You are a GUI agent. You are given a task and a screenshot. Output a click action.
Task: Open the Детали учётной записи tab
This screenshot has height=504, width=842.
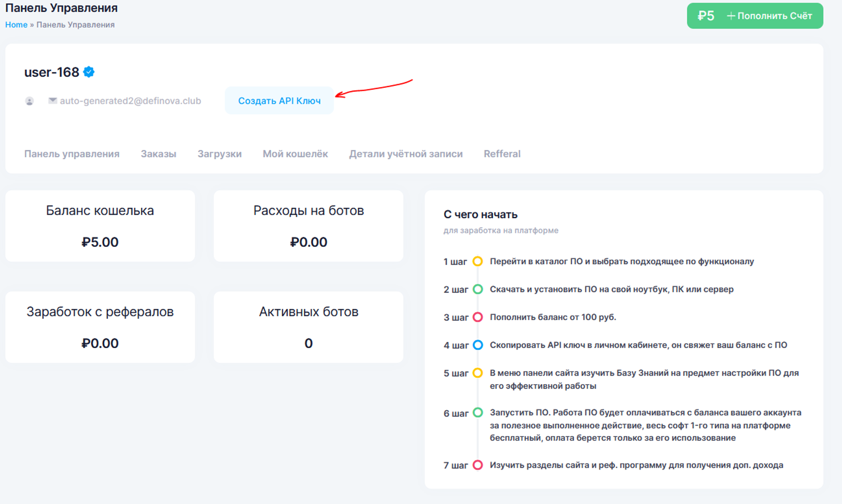coord(405,154)
